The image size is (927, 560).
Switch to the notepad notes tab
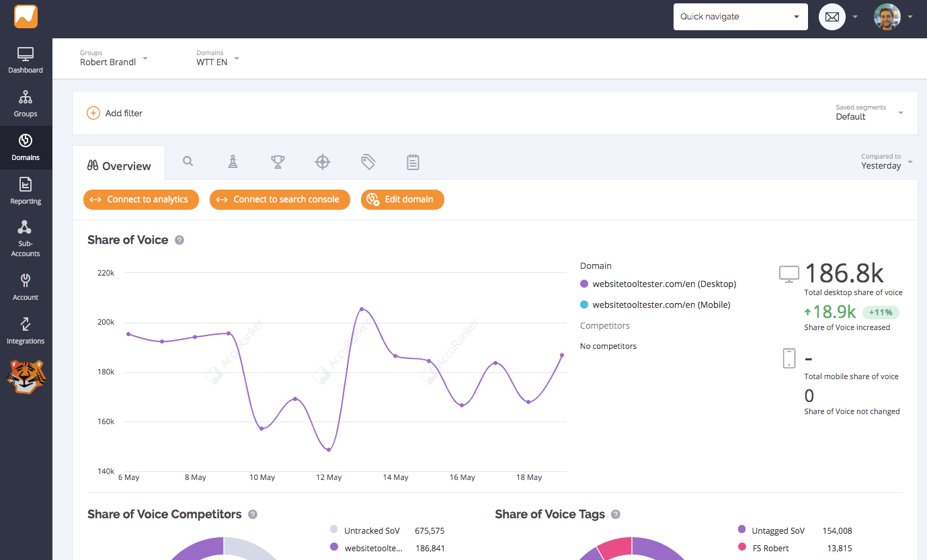pos(413,161)
